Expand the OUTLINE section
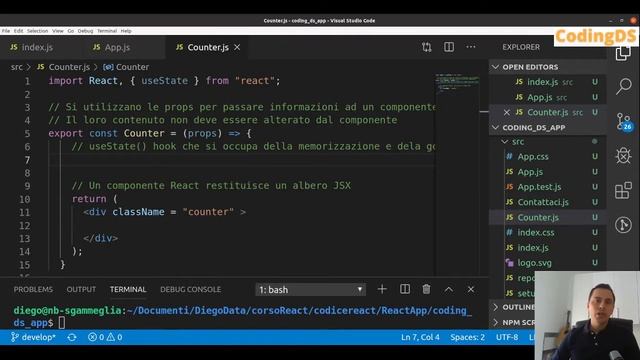This screenshot has width=640, height=360. pos(513,307)
